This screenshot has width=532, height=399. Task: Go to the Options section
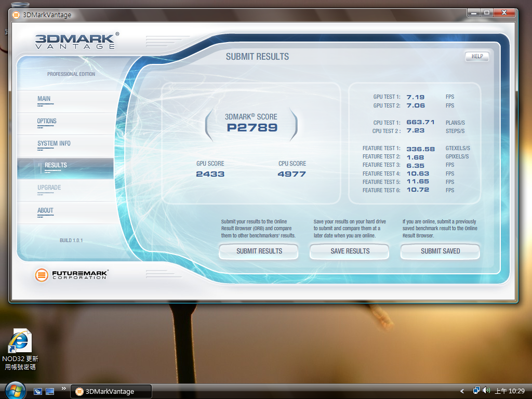point(47,121)
